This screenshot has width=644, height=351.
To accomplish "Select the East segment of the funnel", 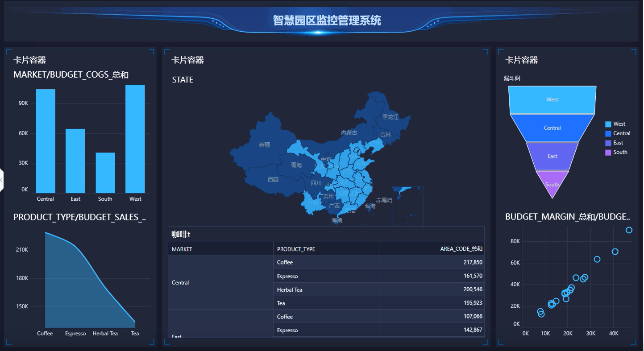I will click(x=552, y=156).
